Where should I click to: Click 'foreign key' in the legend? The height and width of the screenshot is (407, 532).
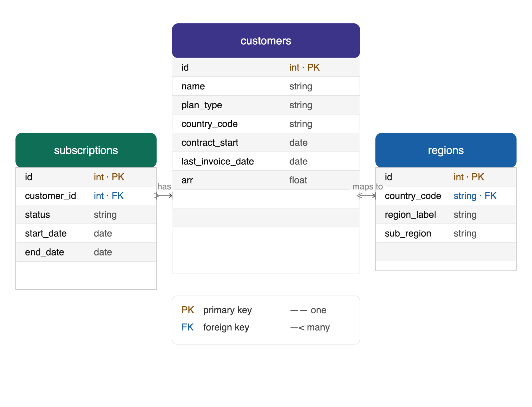click(x=226, y=327)
